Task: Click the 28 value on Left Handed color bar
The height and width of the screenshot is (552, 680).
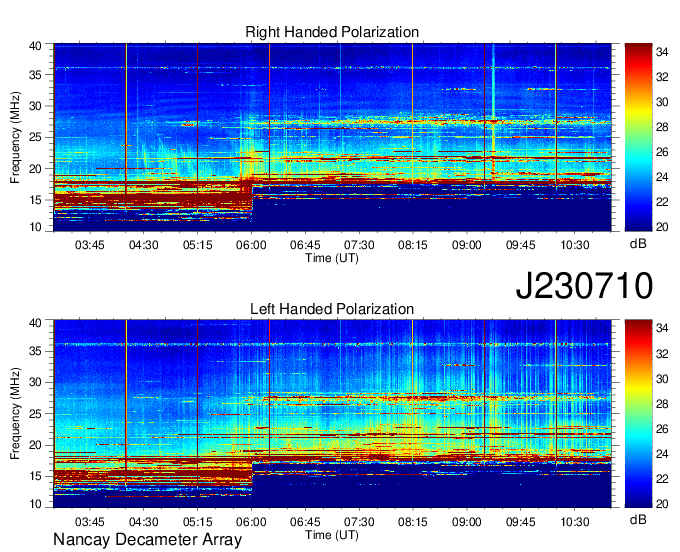Action: point(662,404)
